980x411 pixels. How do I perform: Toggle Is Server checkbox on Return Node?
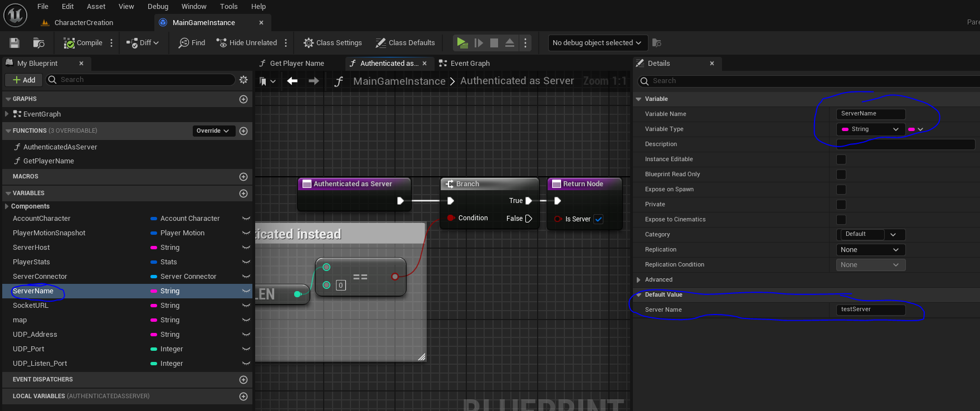point(598,219)
